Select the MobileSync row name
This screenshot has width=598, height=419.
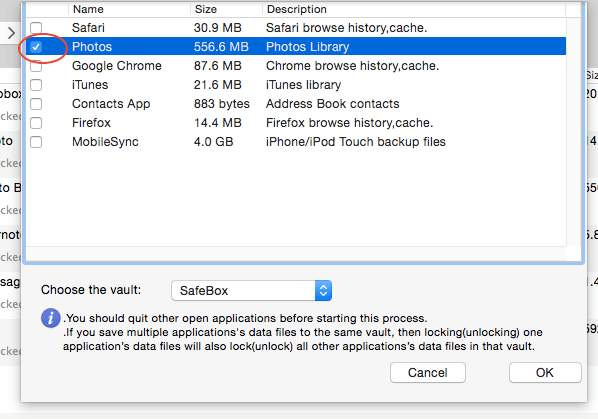pyautogui.click(x=105, y=142)
